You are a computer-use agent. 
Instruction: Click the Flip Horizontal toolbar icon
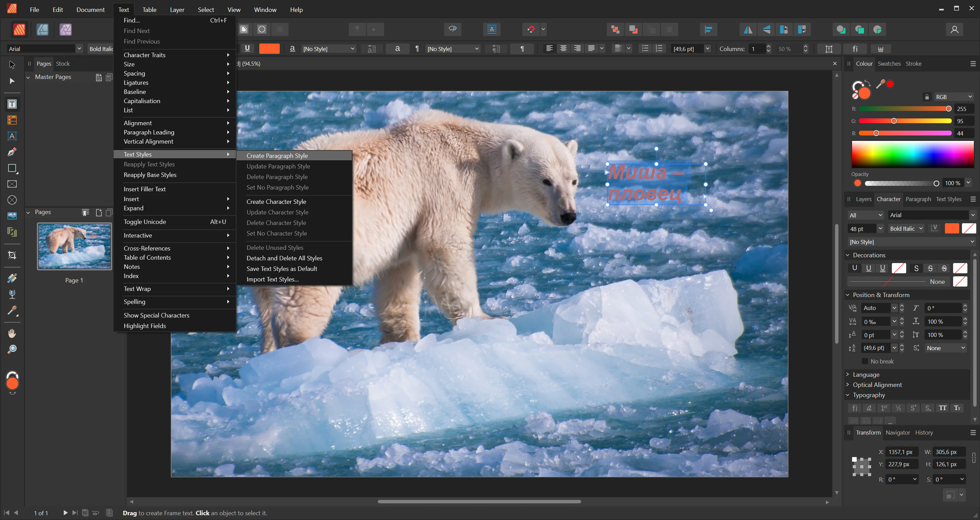coord(748,29)
